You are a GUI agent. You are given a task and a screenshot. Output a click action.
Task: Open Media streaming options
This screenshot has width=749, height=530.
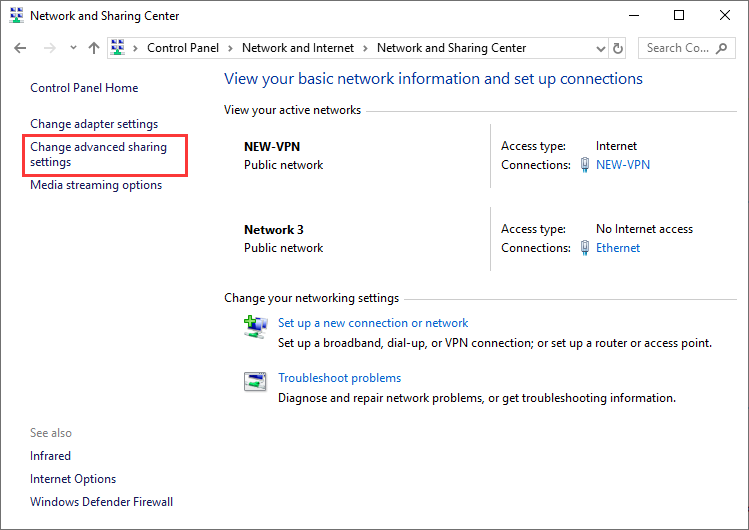tap(96, 185)
